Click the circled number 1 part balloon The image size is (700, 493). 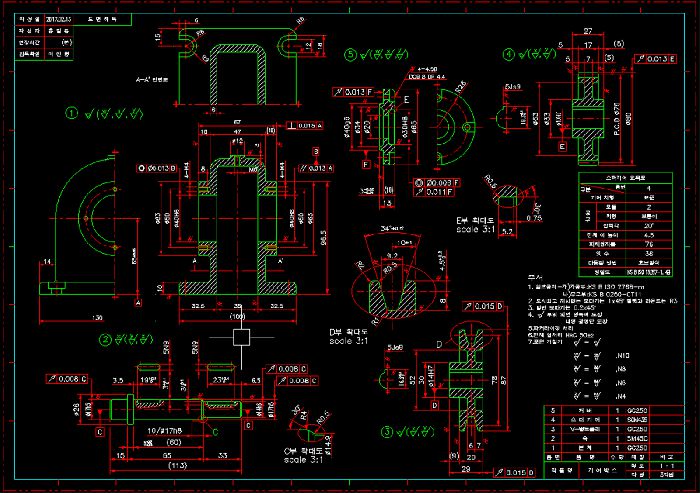point(71,112)
